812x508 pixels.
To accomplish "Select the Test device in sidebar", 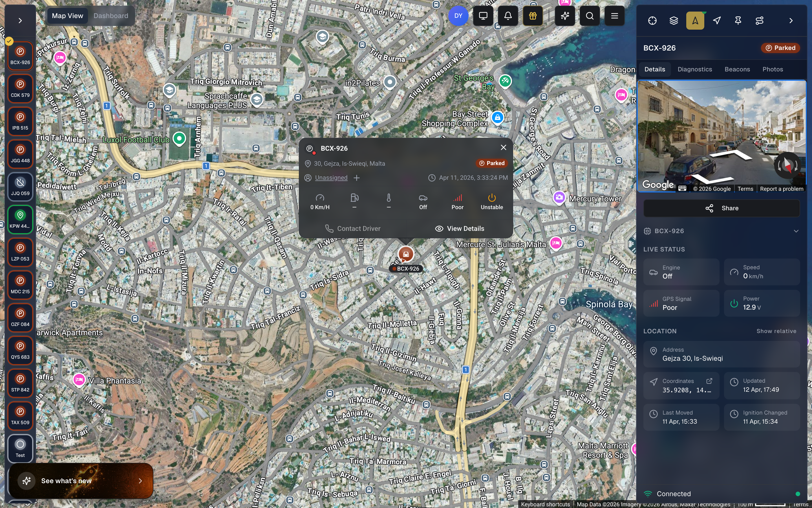I will [20, 448].
